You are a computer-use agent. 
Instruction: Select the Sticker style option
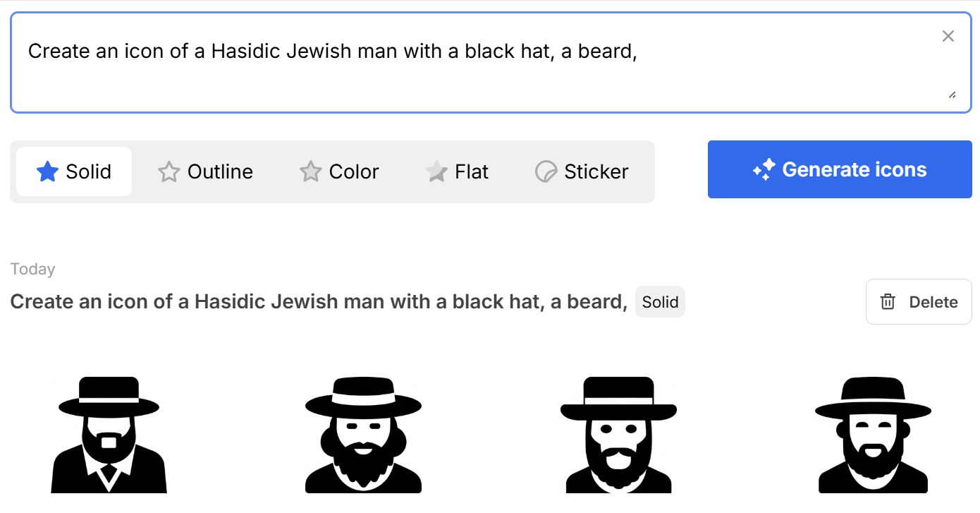click(582, 171)
